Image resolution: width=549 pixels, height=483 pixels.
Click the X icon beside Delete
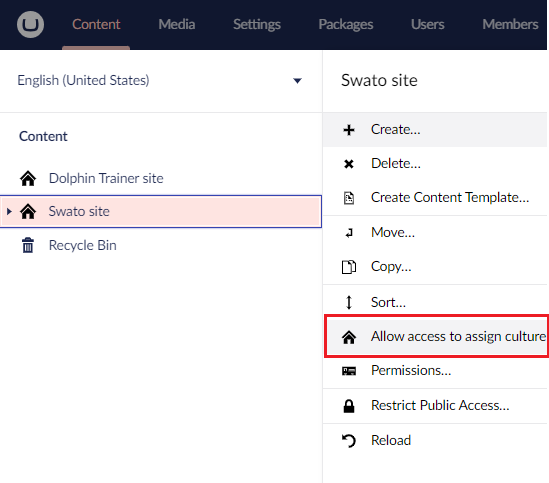pos(349,164)
